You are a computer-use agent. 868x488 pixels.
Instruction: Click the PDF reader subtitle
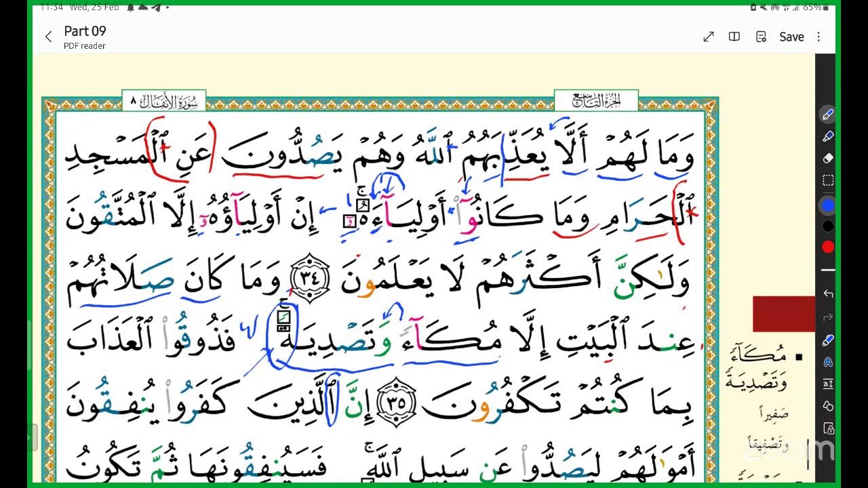[x=85, y=46]
